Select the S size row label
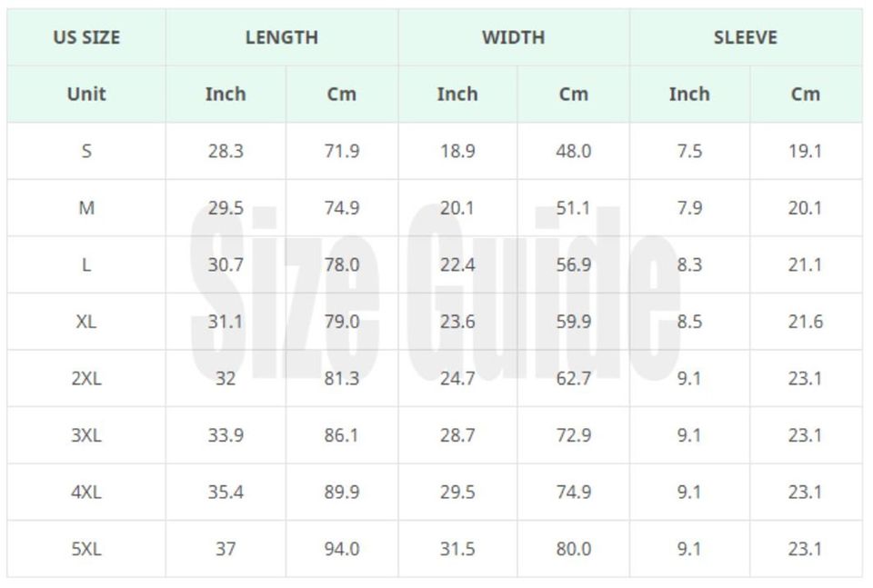This screenshot has height=588, width=873. [x=86, y=151]
